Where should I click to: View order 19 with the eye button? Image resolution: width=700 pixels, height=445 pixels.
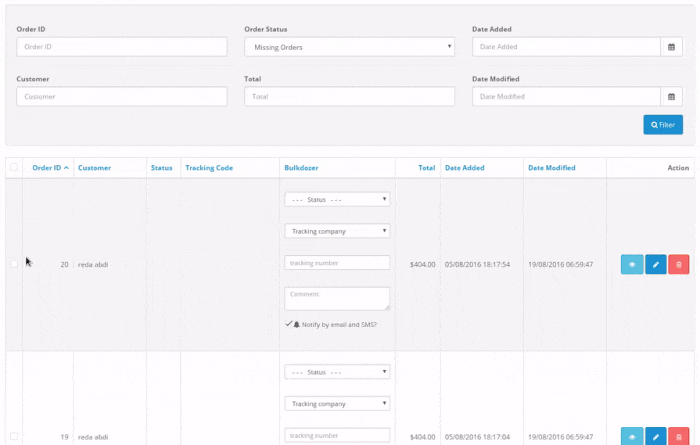(632, 437)
